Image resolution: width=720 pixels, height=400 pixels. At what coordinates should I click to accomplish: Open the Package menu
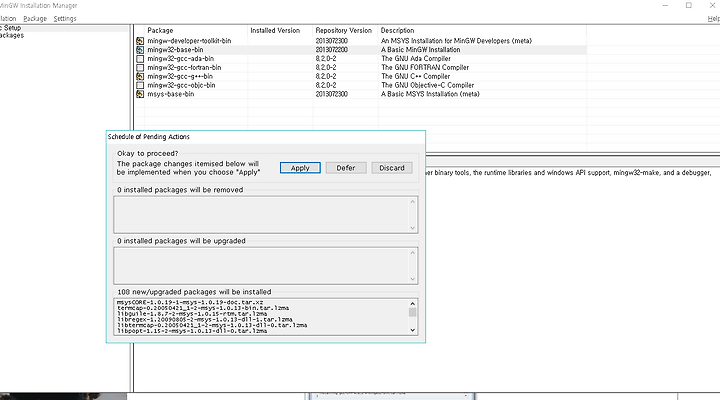pos(35,19)
